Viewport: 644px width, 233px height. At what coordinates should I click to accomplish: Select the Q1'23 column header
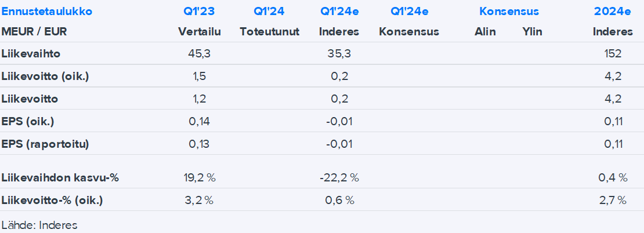click(x=198, y=11)
